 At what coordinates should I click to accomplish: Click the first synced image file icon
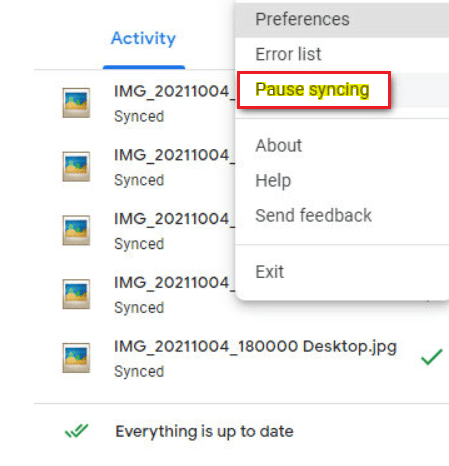(x=76, y=103)
